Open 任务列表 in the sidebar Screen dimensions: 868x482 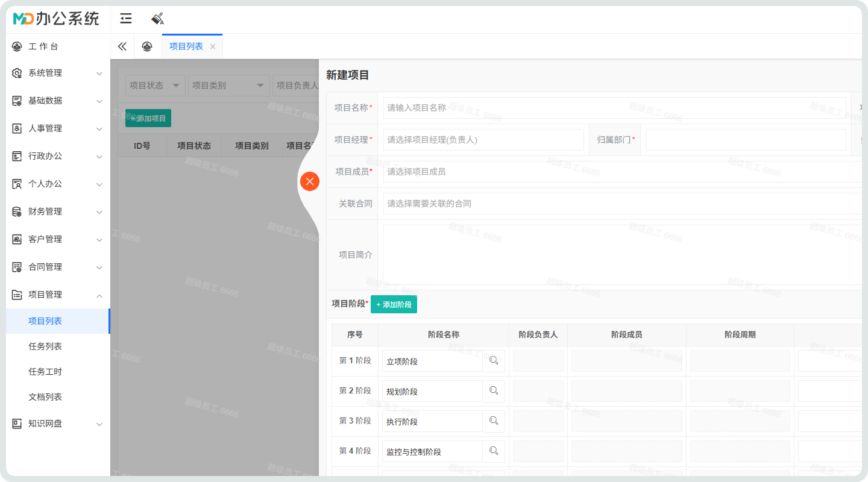pos(45,346)
